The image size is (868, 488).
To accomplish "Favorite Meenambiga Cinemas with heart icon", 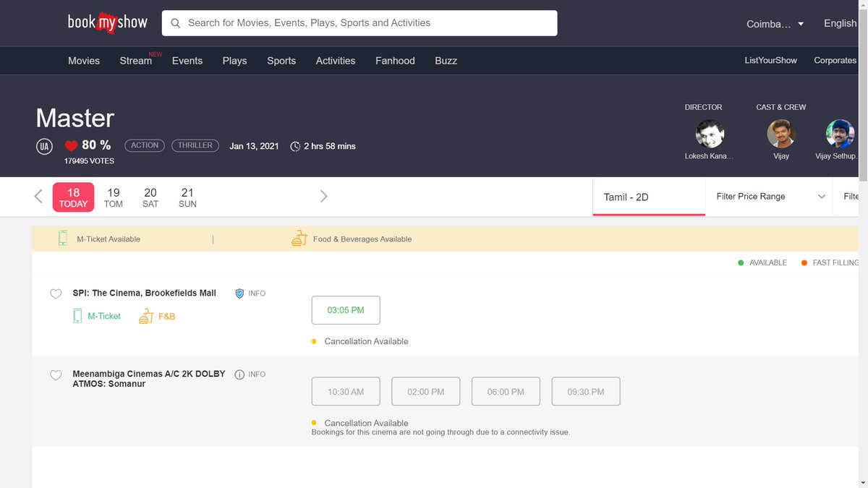I will (56, 375).
